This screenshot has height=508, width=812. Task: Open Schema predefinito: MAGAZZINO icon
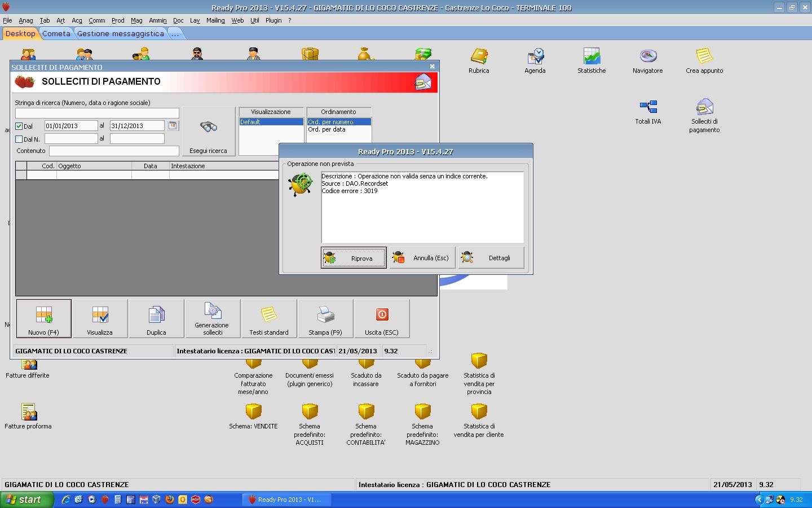(x=422, y=424)
